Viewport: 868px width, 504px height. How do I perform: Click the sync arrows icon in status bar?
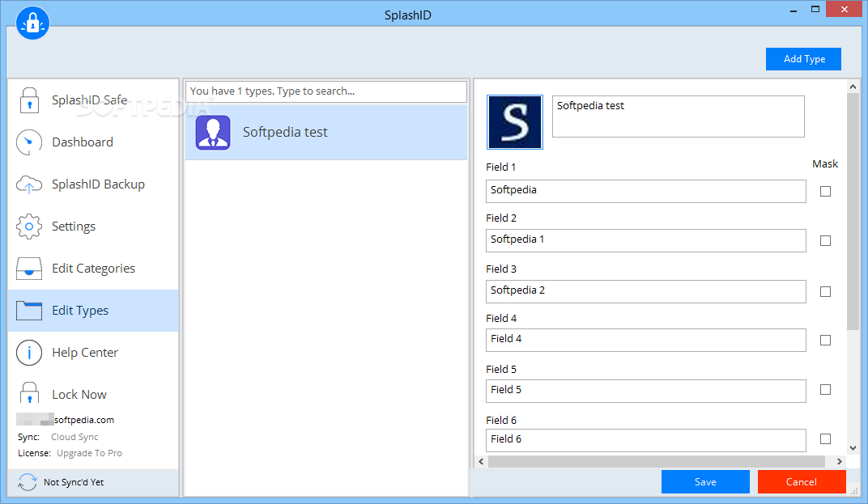tap(28, 482)
